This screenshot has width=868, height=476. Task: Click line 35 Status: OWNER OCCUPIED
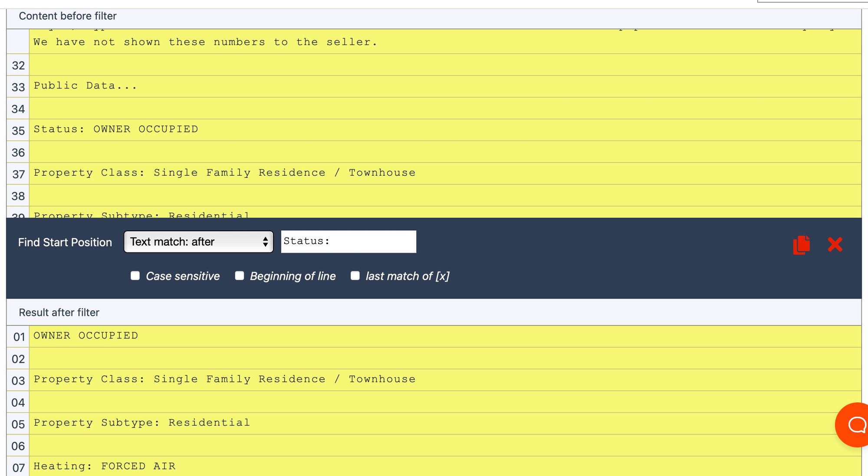(x=116, y=129)
